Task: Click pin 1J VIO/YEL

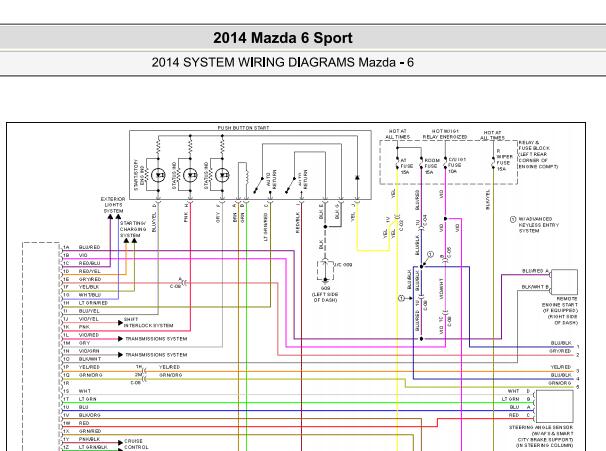Action: click(x=81, y=319)
